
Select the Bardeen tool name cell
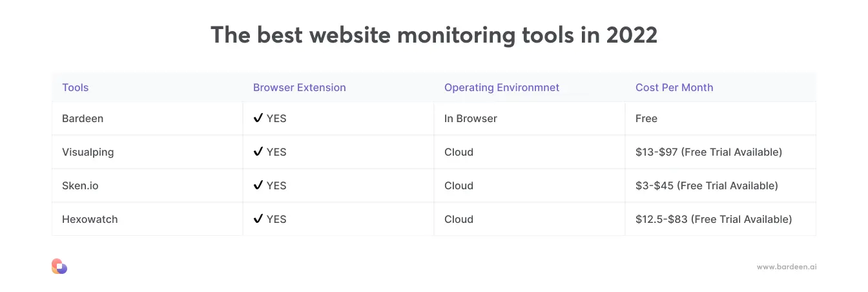click(x=147, y=118)
